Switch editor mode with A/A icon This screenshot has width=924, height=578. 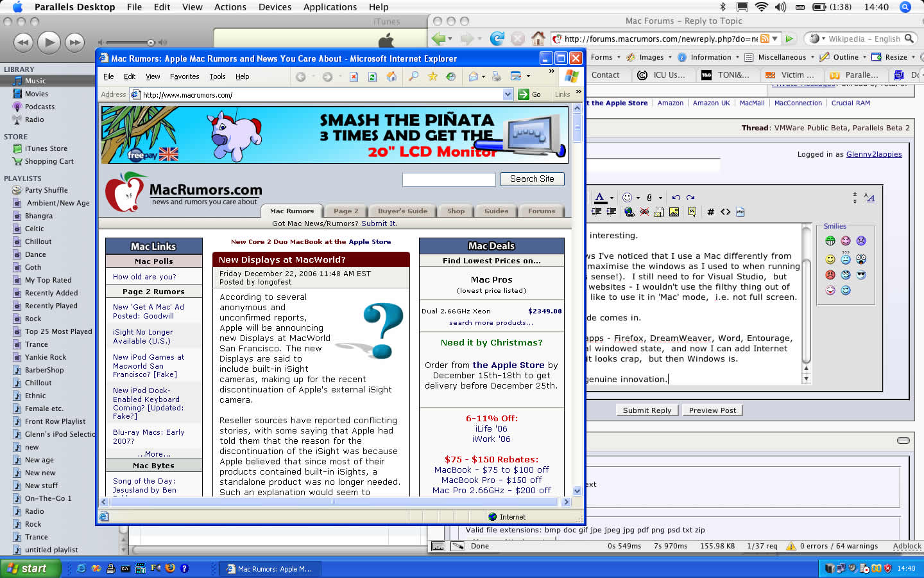pyautogui.click(x=869, y=197)
